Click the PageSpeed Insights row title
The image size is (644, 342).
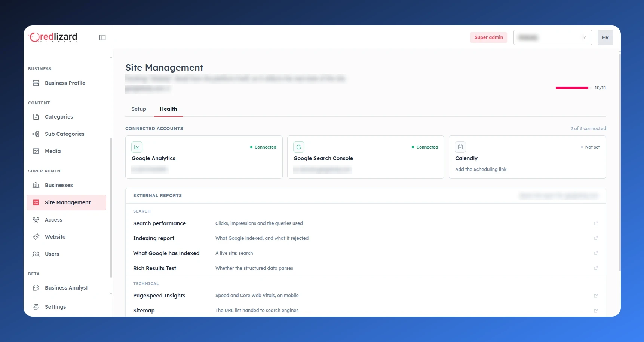159,296
